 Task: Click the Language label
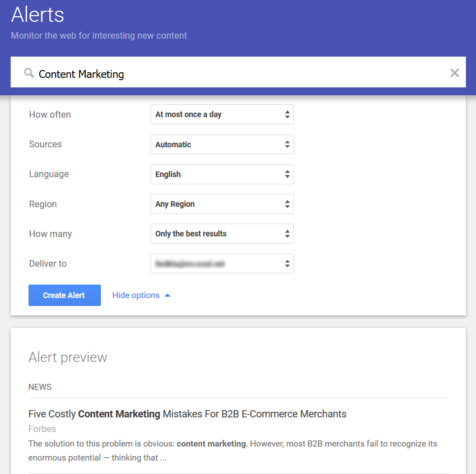49,174
